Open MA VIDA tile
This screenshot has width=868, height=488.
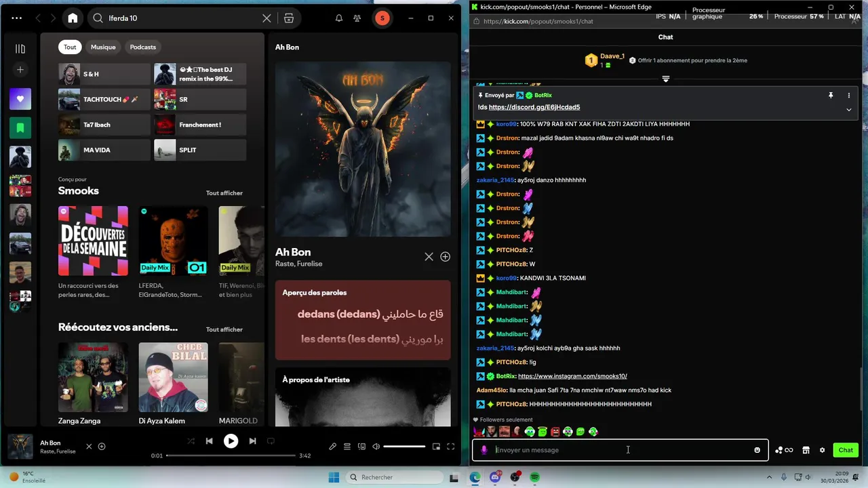click(104, 150)
